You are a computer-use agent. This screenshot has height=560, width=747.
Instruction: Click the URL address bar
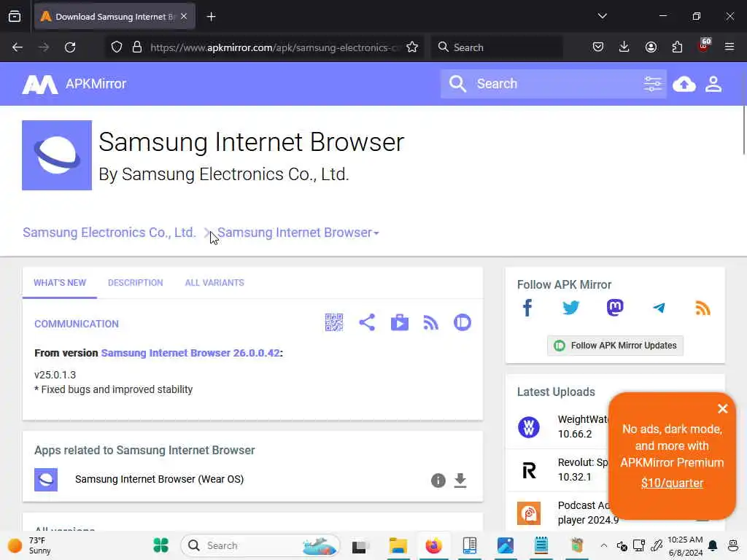pyautogui.click(x=274, y=47)
